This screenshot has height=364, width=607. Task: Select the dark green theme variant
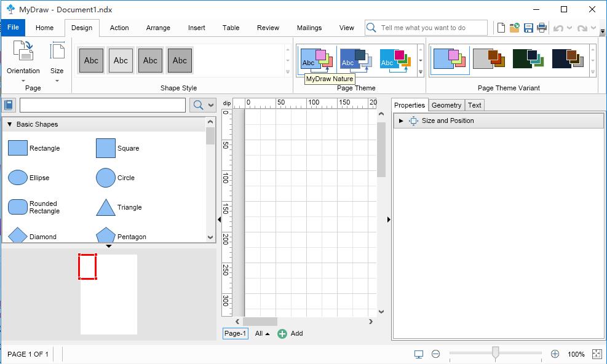tap(528, 60)
